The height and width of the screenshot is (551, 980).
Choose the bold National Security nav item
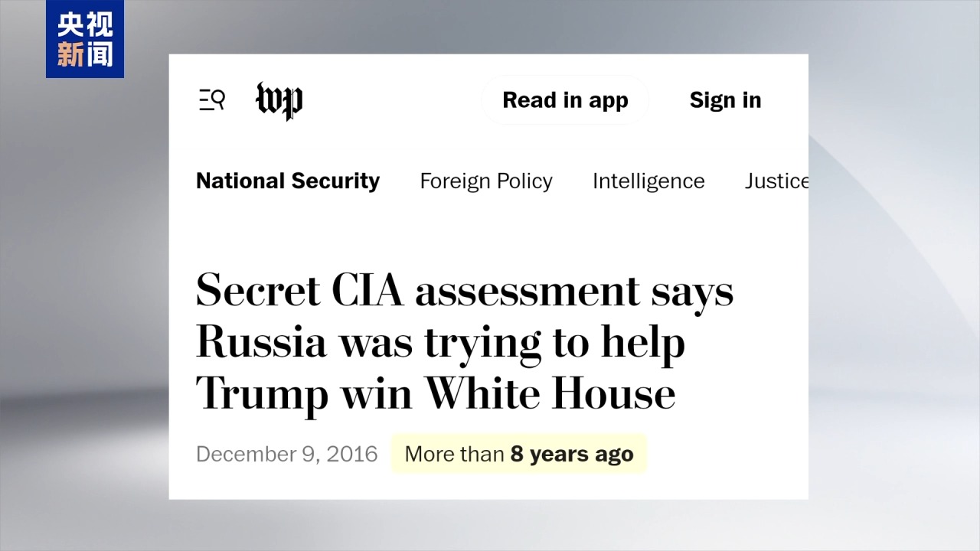tap(288, 181)
